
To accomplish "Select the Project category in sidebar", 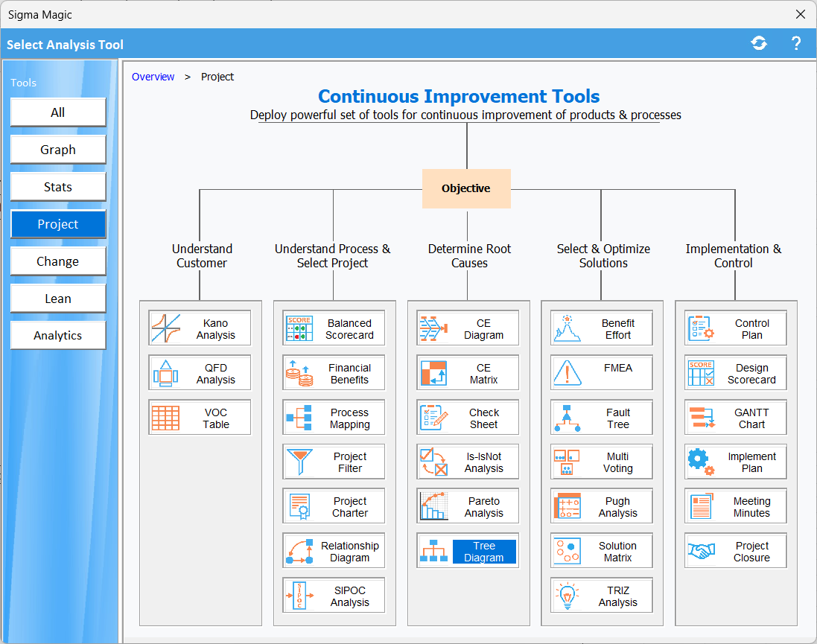I will tap(58, 224).
